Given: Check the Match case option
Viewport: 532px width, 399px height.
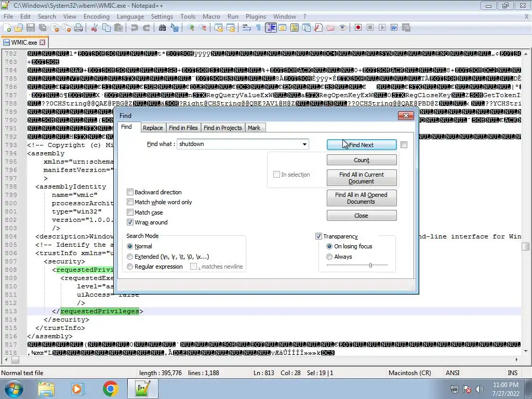Looking at the screenshot, I should click(x=130, y=212).
